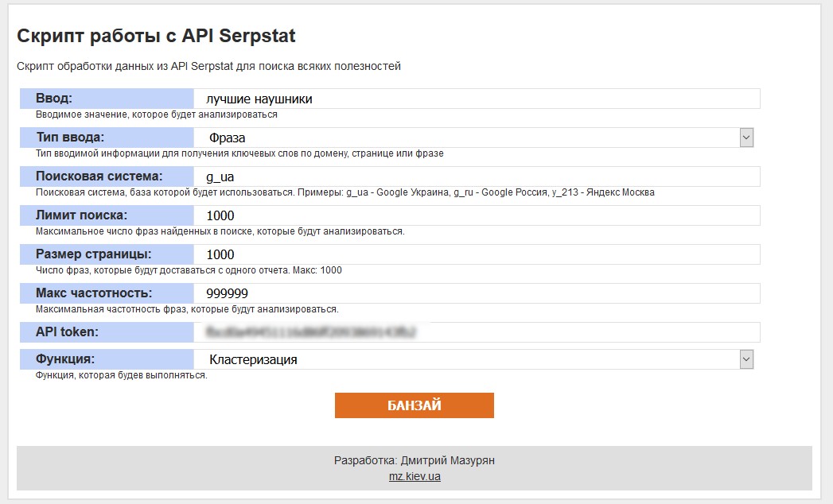Click the 'Размер страницы:' label

pos(94,254)
